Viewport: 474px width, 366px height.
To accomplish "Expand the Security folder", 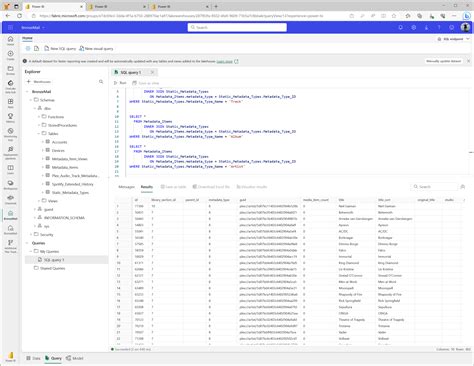I will 31,235.
